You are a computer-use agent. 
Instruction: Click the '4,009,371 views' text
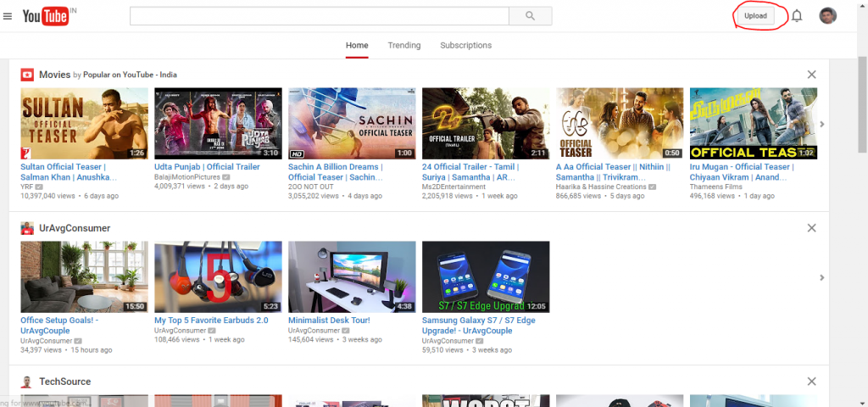coord(180,186)
